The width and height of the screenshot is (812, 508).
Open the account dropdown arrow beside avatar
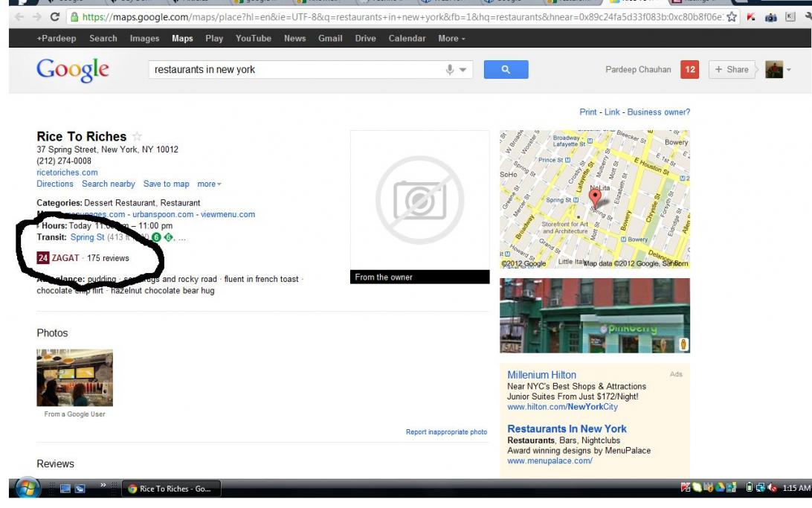click(789, 69)
